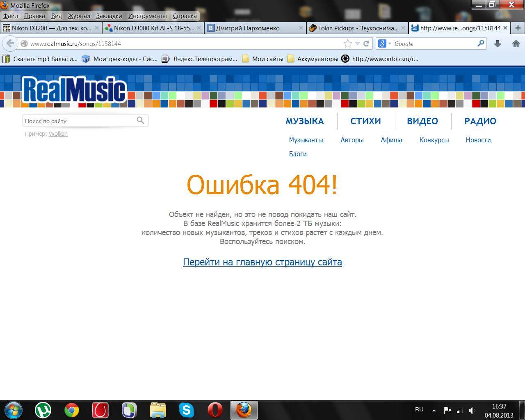Show hidden system tray icons

[x=434, y=410]
